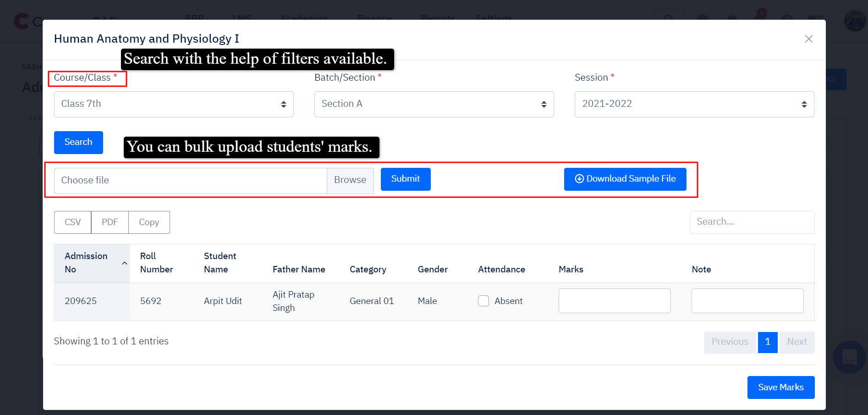The image size is (868, 415).
Task: Open the Course/Class dropdown showing Class 7th
Action: (174, 104)
